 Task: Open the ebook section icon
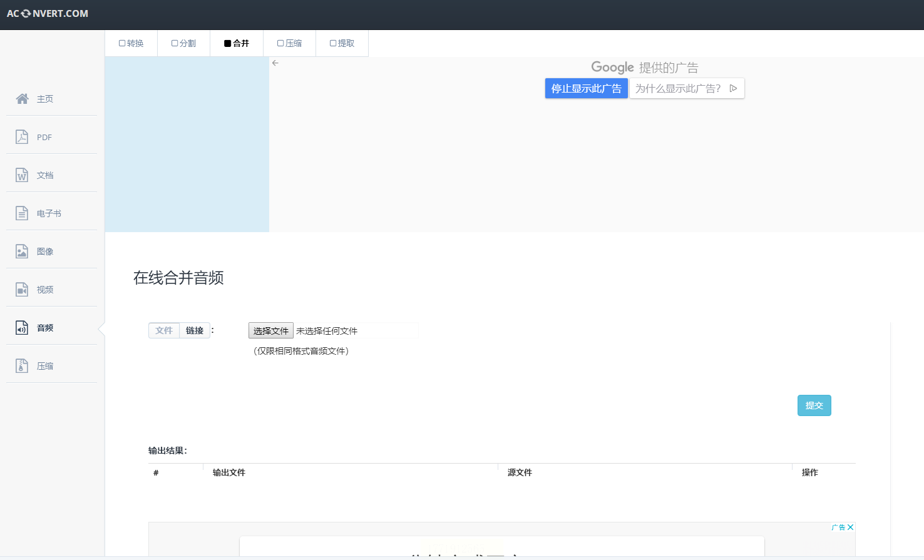pos(22,213)
